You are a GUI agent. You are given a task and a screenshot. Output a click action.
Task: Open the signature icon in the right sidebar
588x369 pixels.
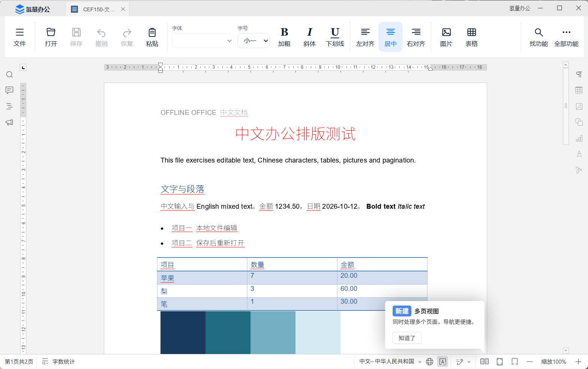coord(579,170)
